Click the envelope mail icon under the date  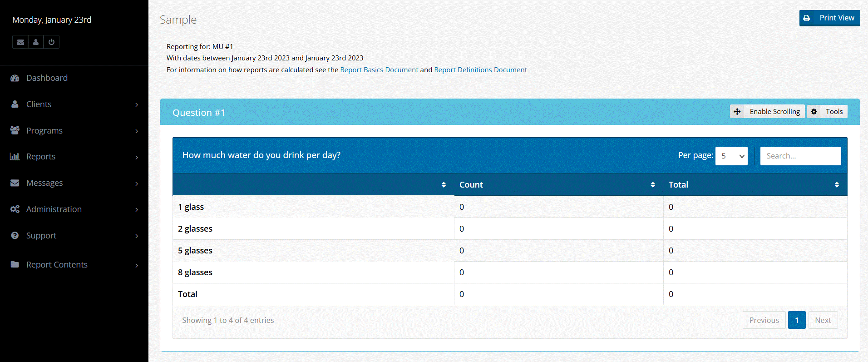coord(20,42)
